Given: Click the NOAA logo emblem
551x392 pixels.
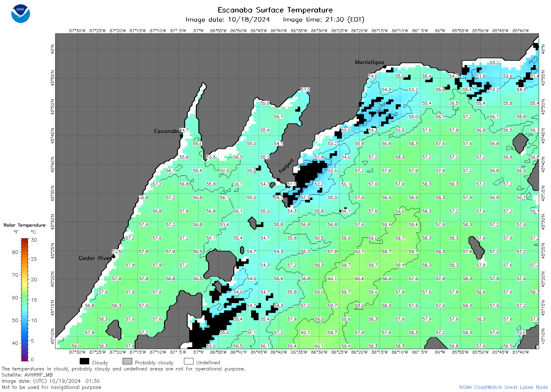Looking at the screenshot, I should pyautogui.click(x=21, y=13).
